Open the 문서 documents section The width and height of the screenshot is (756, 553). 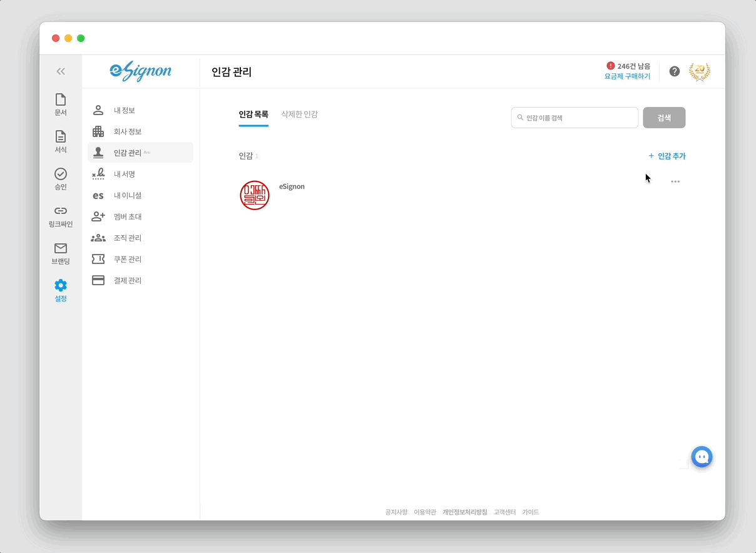tap(61, 104)
